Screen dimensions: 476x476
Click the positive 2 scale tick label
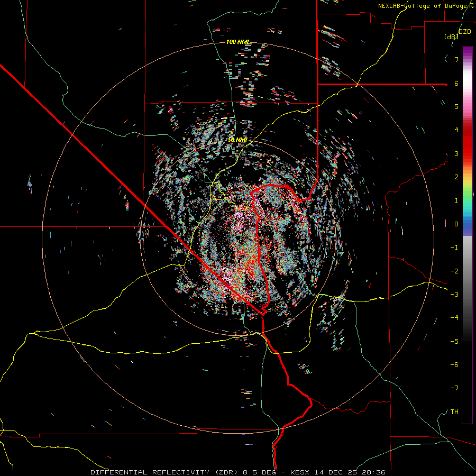(456, 177)
